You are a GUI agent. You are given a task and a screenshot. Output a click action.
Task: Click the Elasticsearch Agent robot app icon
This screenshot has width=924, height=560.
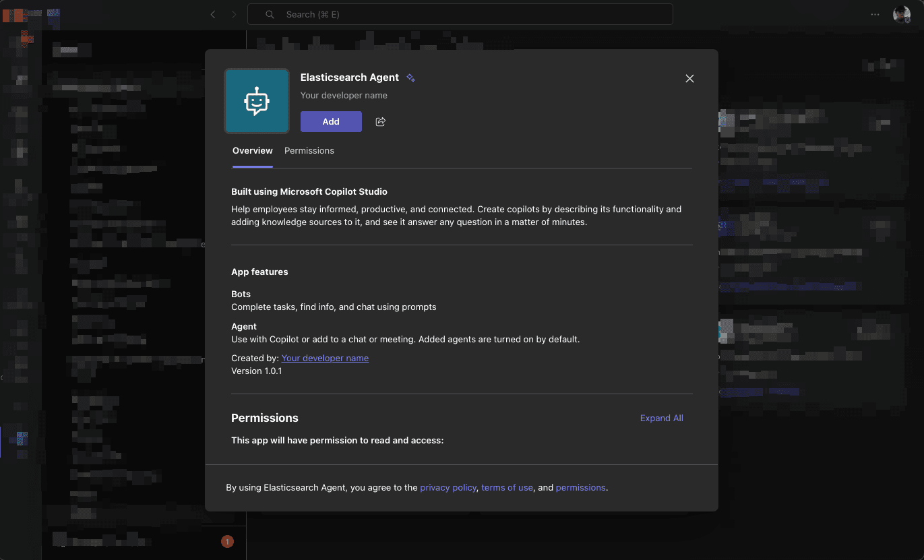point(257,101)
